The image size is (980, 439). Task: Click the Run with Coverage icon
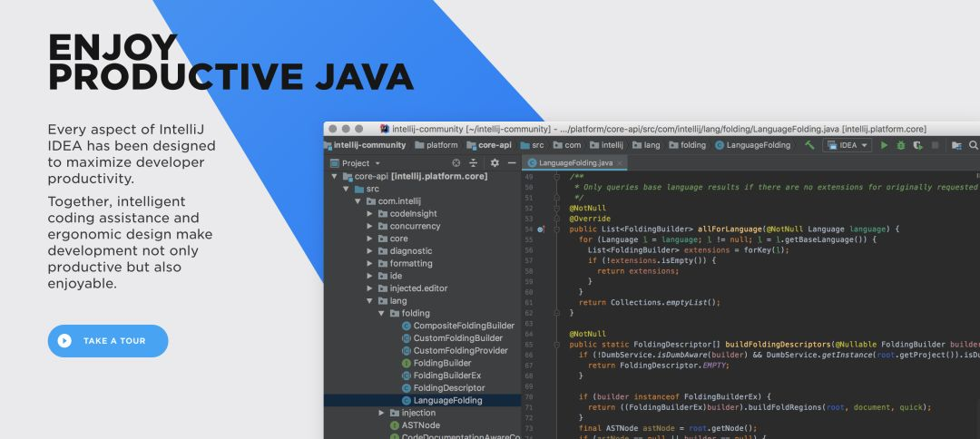917,145
